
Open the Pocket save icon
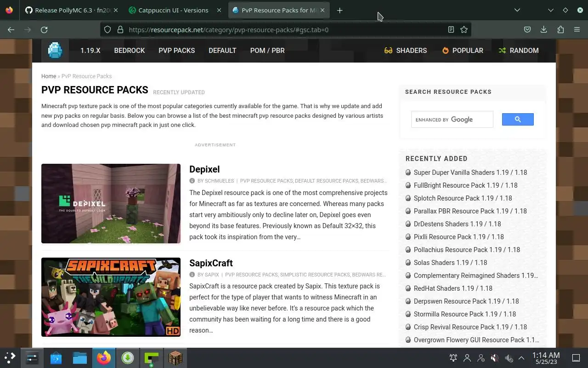527,29
